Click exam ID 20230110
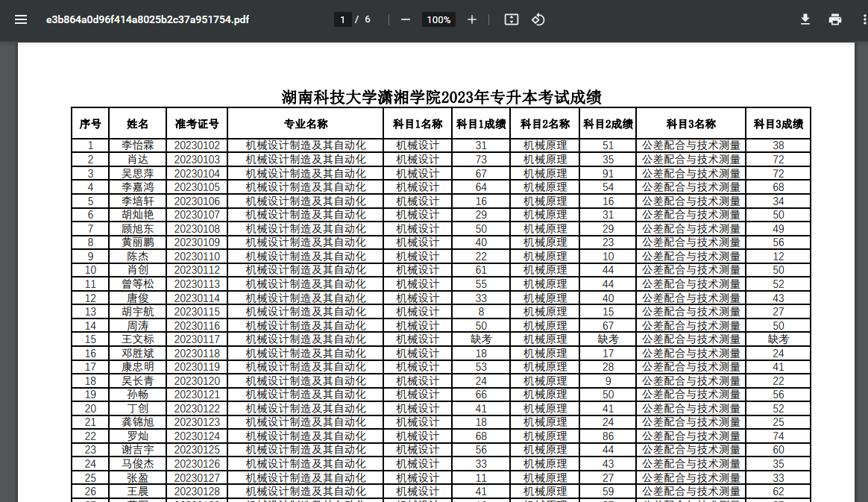The height and width of the screenshot is (502, 868). (197, 257)
